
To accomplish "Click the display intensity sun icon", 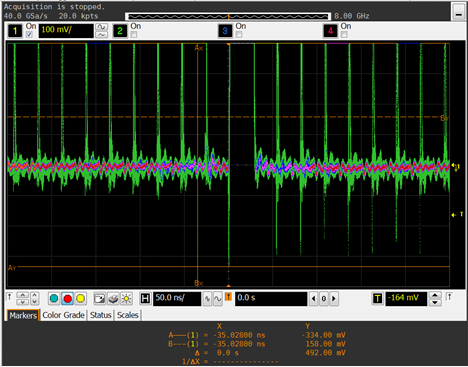I will (x=126, y=298).
